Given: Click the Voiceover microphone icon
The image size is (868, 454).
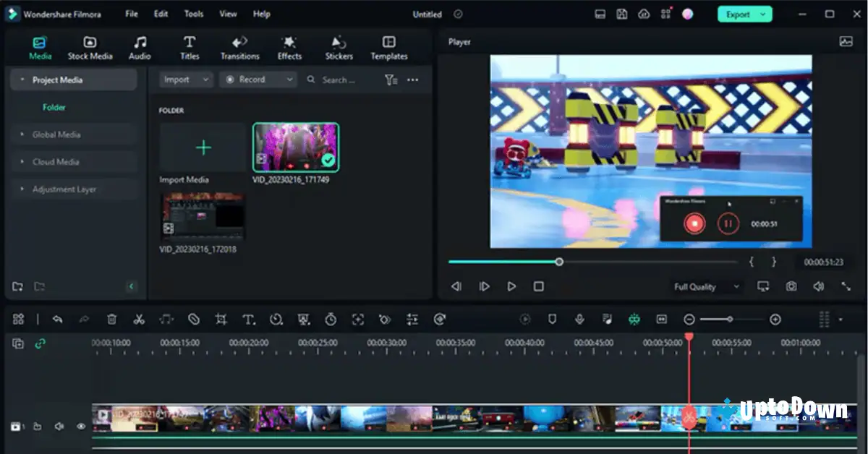Looking at the screenshot, I should 580,320.
